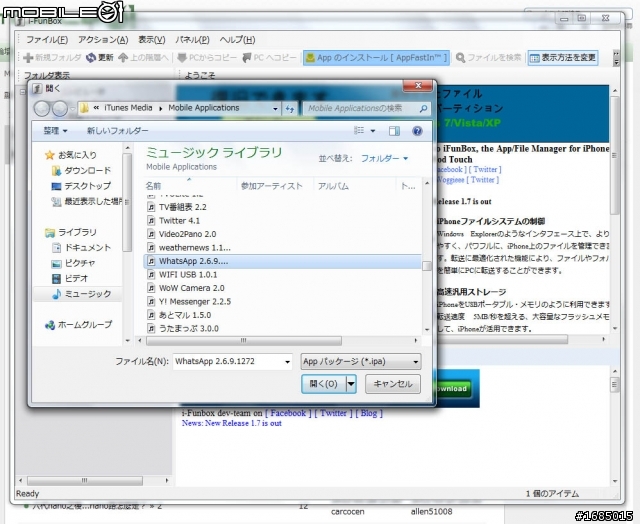Select ドキュメント library
Image resolution: width=640 pixels, height=524 pixels.
tap(81, 248)
